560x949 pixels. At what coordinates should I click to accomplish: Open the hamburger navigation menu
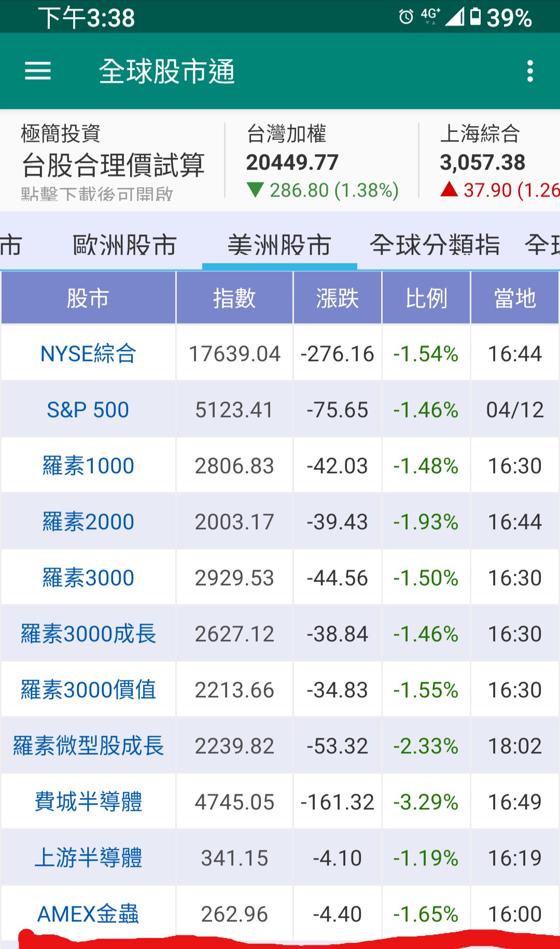tap(38, 71)
